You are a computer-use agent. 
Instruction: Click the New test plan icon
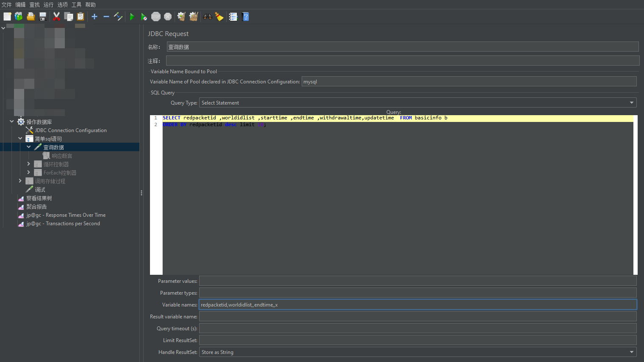[7, 17]
